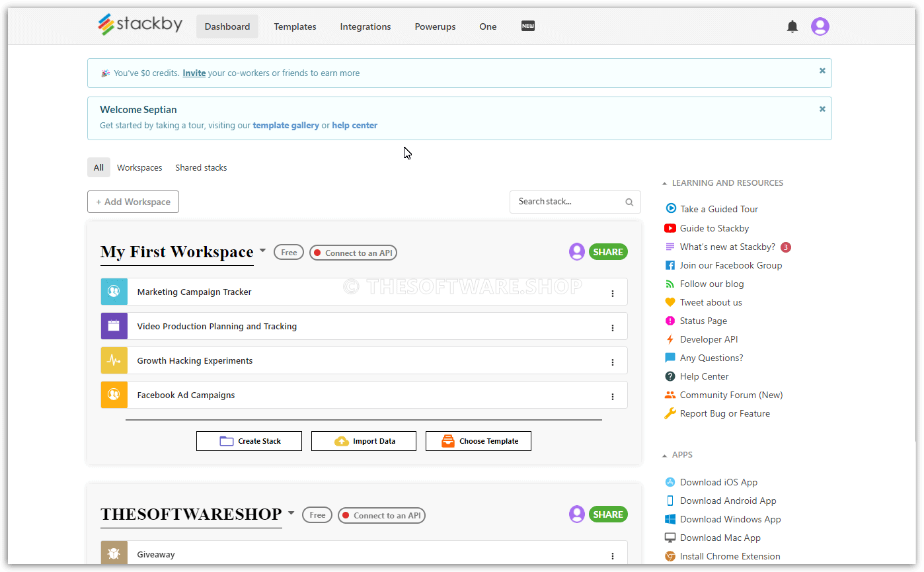Viewport: 924px width, 572px height.
Task: Collapse the Learning and Resources section
Action: tap(665, 183)
